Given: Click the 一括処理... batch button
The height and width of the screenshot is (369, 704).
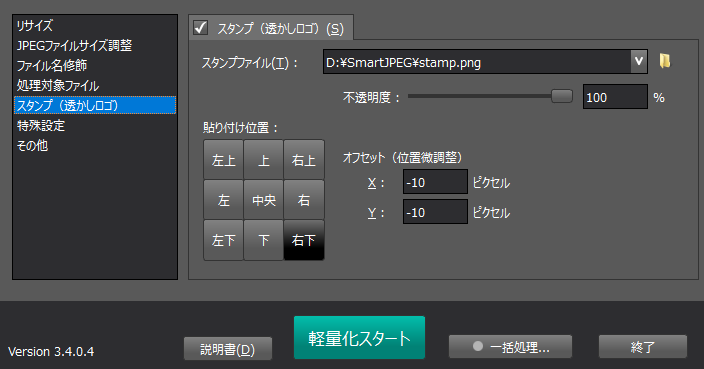Looking at the screenshot, I should pos(510,347).
